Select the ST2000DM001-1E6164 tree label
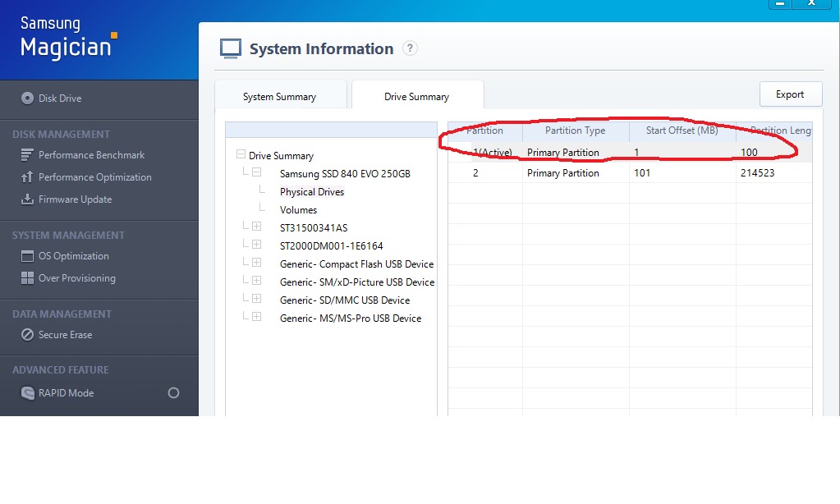Viewport: 840px width, 504px height. tap(331, 245)
